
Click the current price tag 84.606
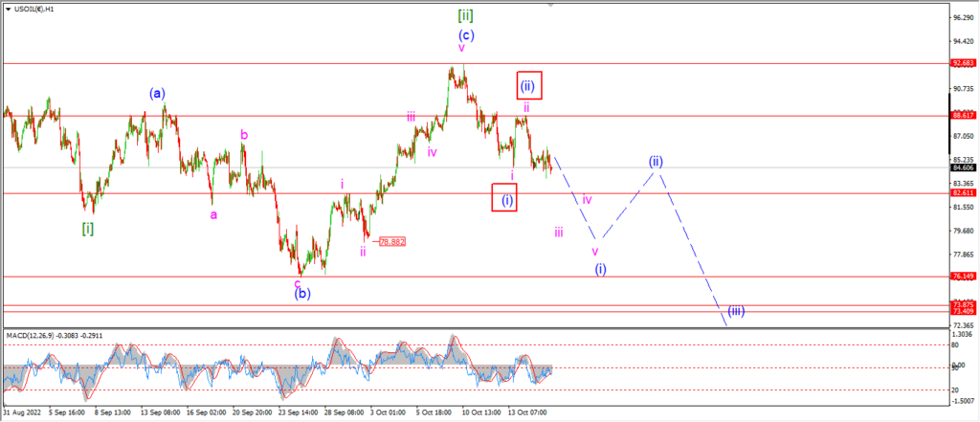961,167
